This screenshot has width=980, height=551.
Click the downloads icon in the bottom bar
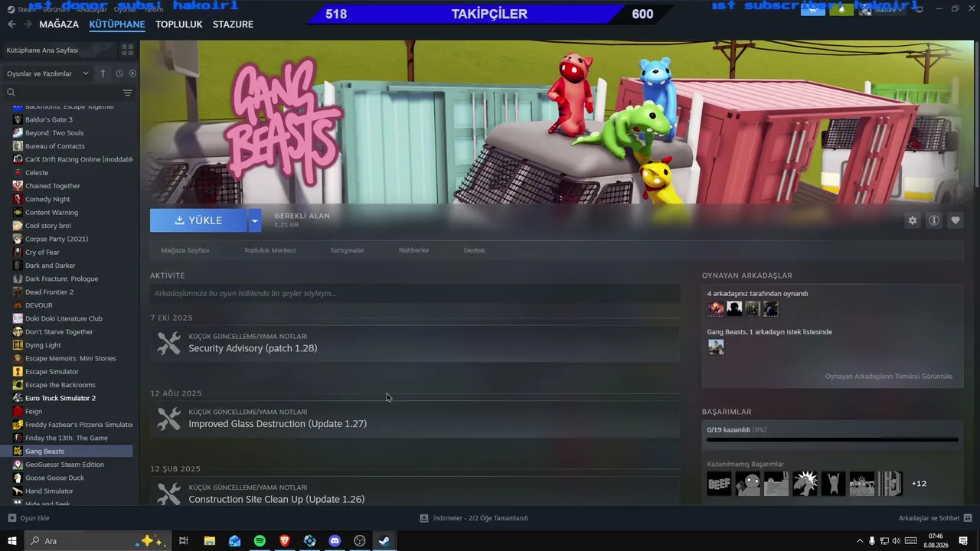pos(424,518)
